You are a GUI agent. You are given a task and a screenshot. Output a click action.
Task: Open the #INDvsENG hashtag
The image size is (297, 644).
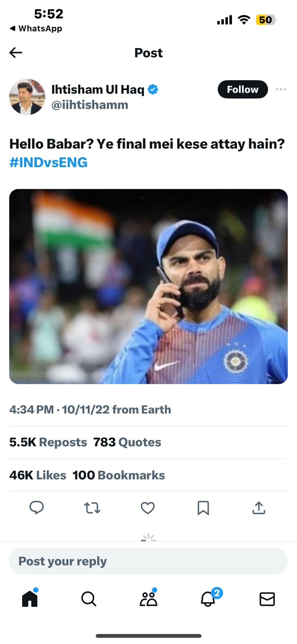pyautogui.click(x=48, y=163)
